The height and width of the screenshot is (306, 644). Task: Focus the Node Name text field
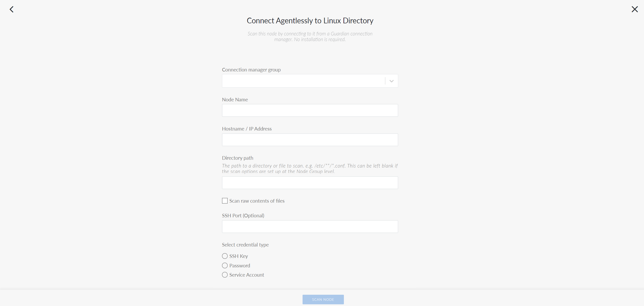click(310, 110)
